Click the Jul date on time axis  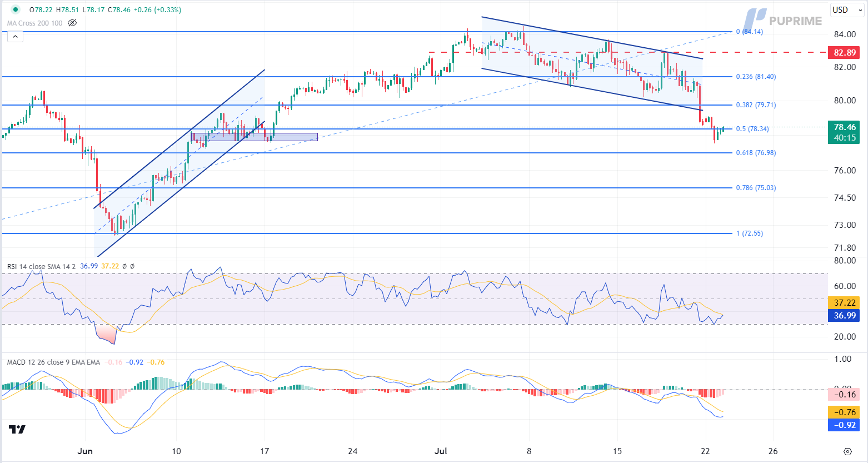coord(441,451)
